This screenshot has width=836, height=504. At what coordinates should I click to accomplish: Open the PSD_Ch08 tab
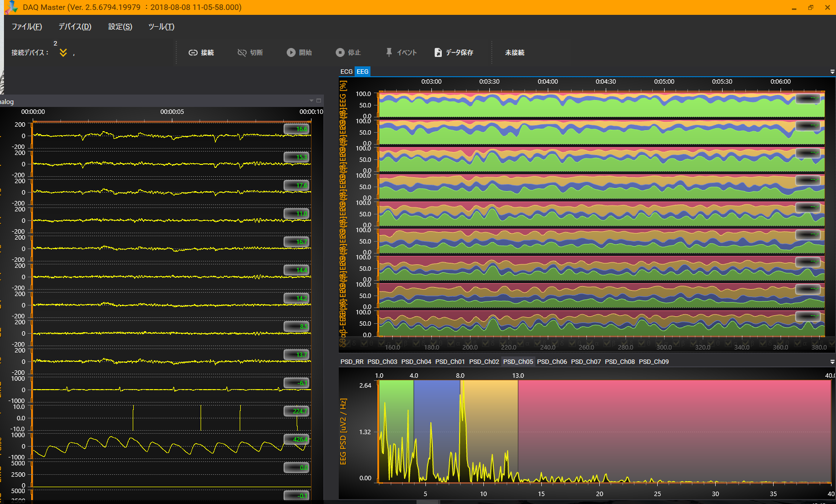coord(620,362)
